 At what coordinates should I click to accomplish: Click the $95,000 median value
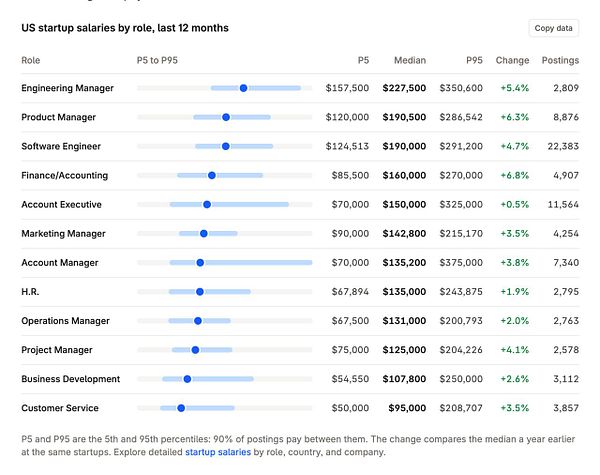tap(407, 408)
